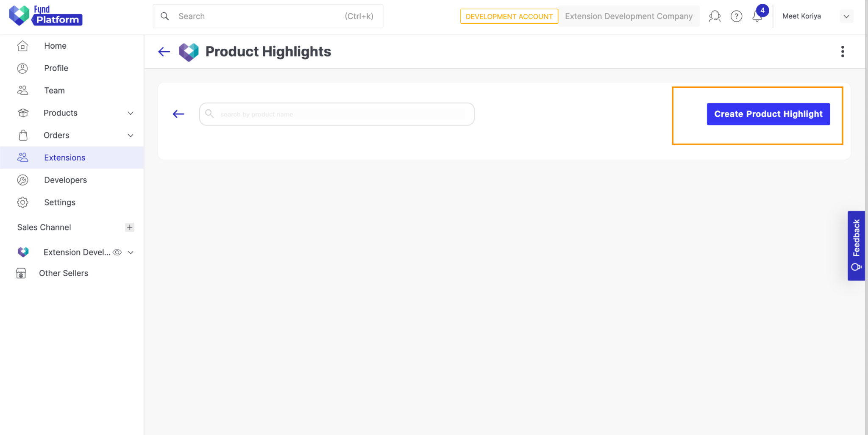
Task: Click the DEVELOPMENT ACCOUNT badge
Action: [x=509, y=16]
